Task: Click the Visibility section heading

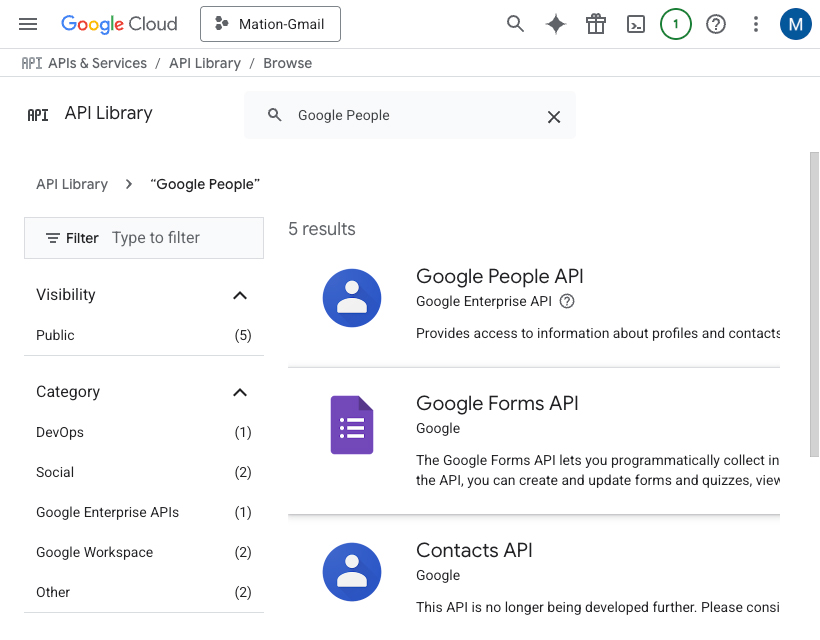Action: click(66, 294)
